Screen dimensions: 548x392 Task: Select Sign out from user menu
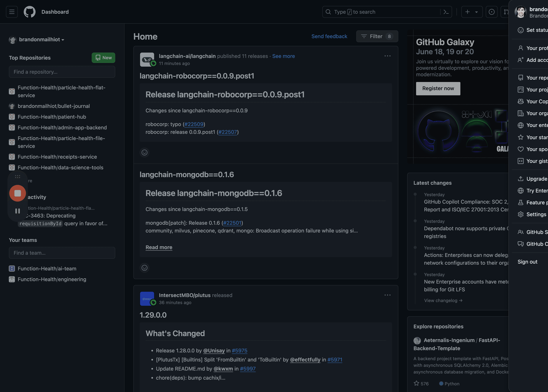527,262
